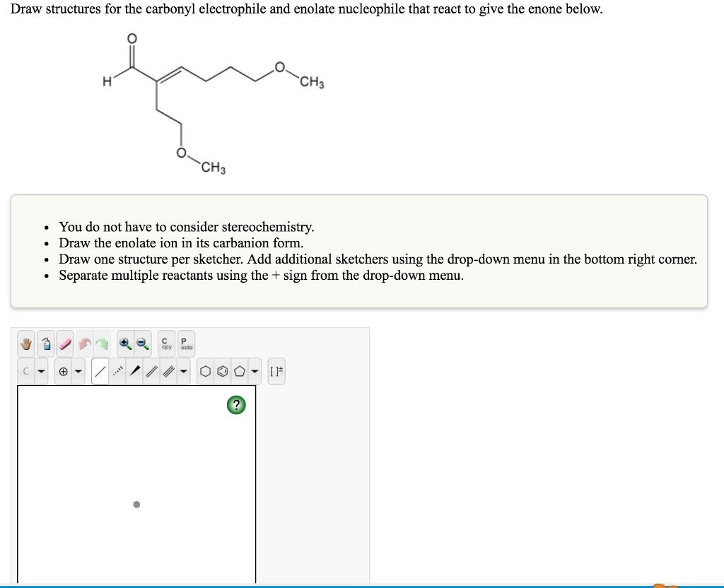Image resolution: width=724 pixels, height=588 pixels.
Task: Select the bracket charge tool
Action: tap(276, 370)
